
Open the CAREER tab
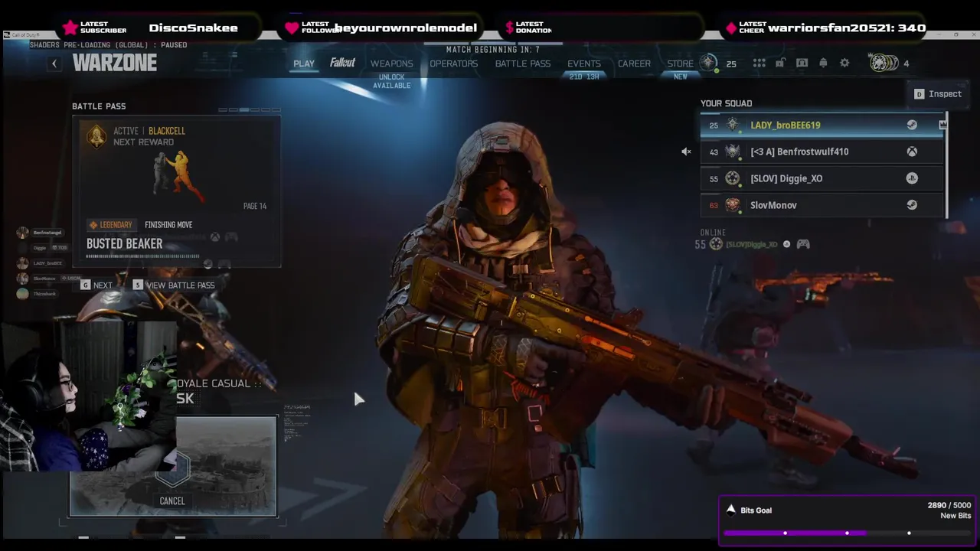click(x=634, y=64)
